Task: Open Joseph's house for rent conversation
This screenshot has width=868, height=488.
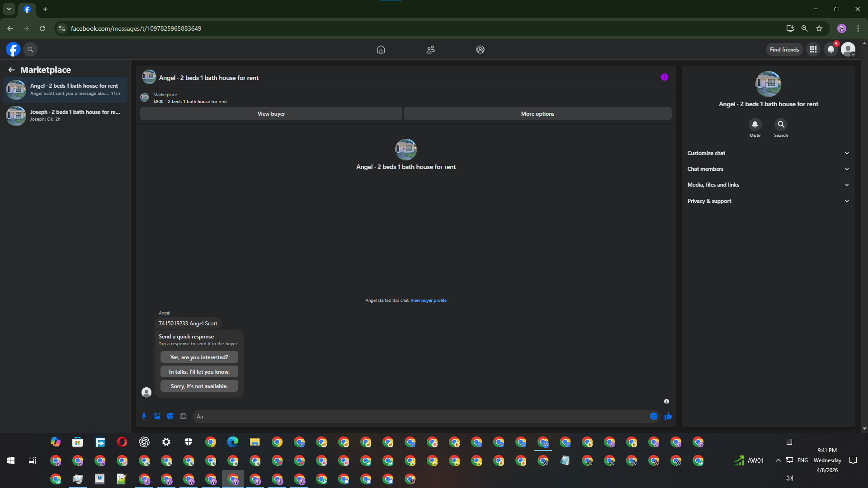Action: (66, 115)
